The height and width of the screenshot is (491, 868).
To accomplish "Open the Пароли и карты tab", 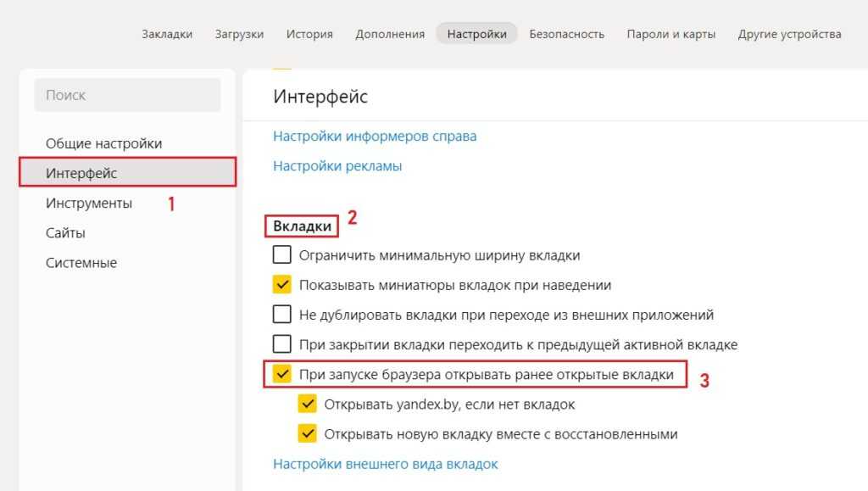I will [x=671, y=34].
